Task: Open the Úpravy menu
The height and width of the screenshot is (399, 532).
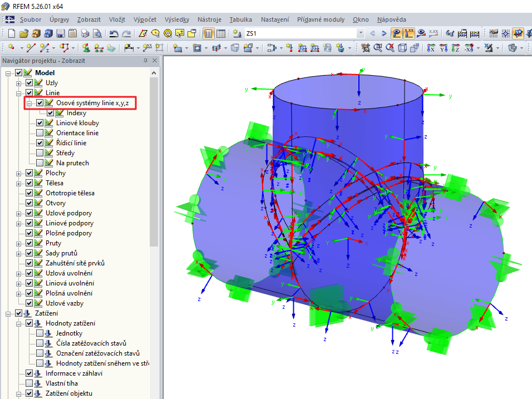Action: pyautogui.click(x=59, y=19)
